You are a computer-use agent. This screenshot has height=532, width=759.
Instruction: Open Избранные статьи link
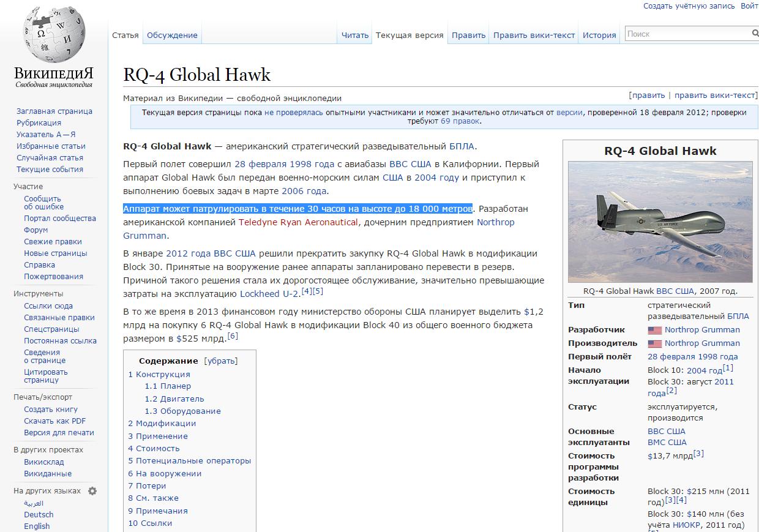pyautogui.click(x=51, y=146)
